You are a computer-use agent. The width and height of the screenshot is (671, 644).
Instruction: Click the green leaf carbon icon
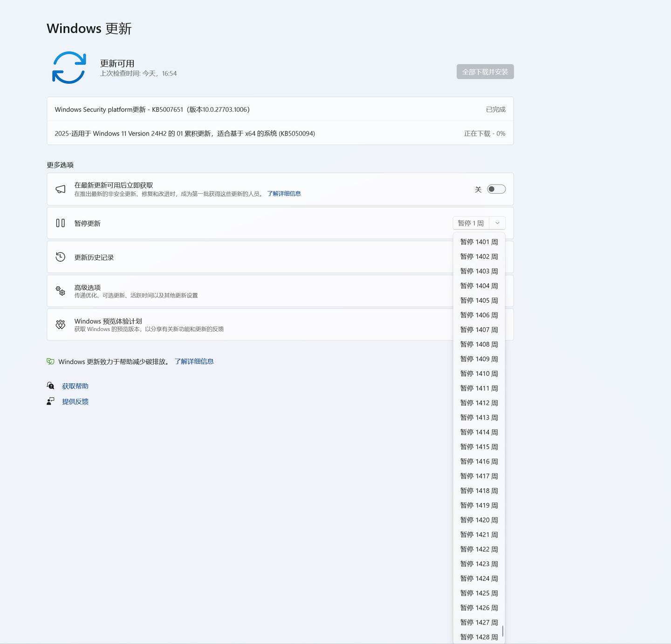point(50,361)
